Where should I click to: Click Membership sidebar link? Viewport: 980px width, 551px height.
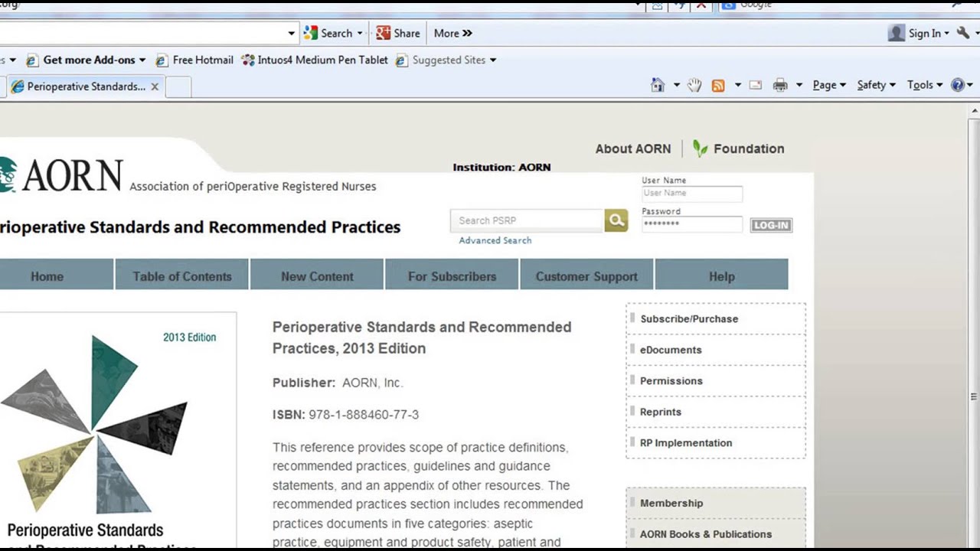[671, 503]
